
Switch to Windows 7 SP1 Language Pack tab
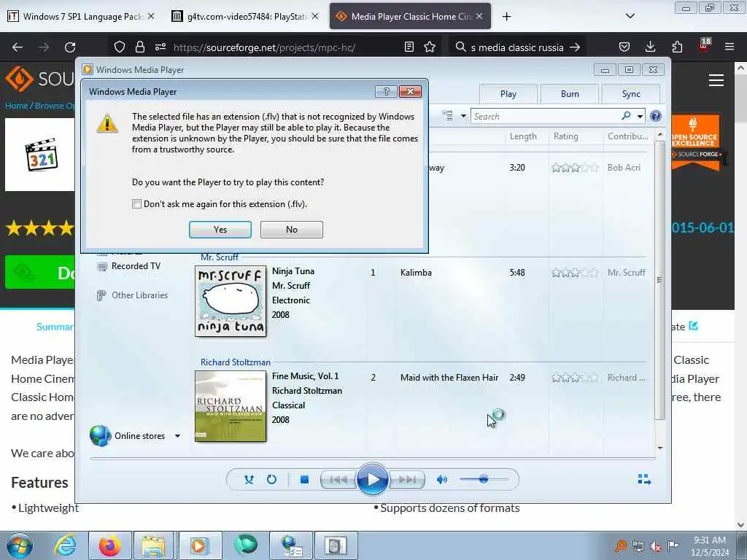click(81, 17)
